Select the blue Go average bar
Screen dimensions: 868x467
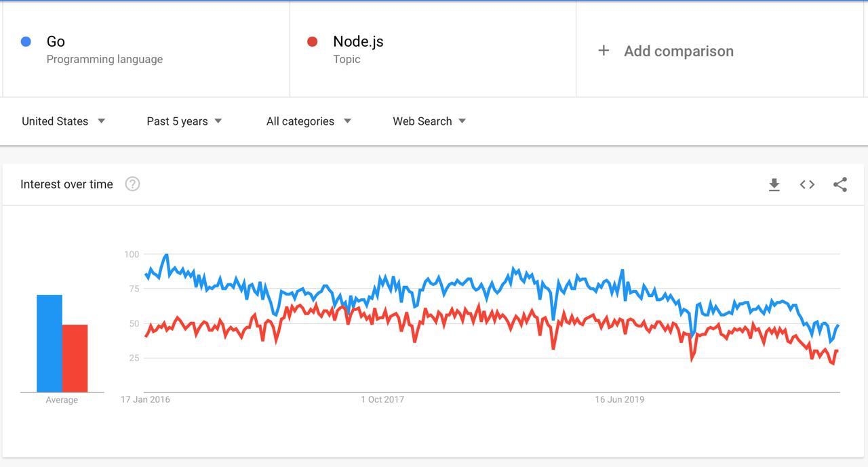[50, 344]
